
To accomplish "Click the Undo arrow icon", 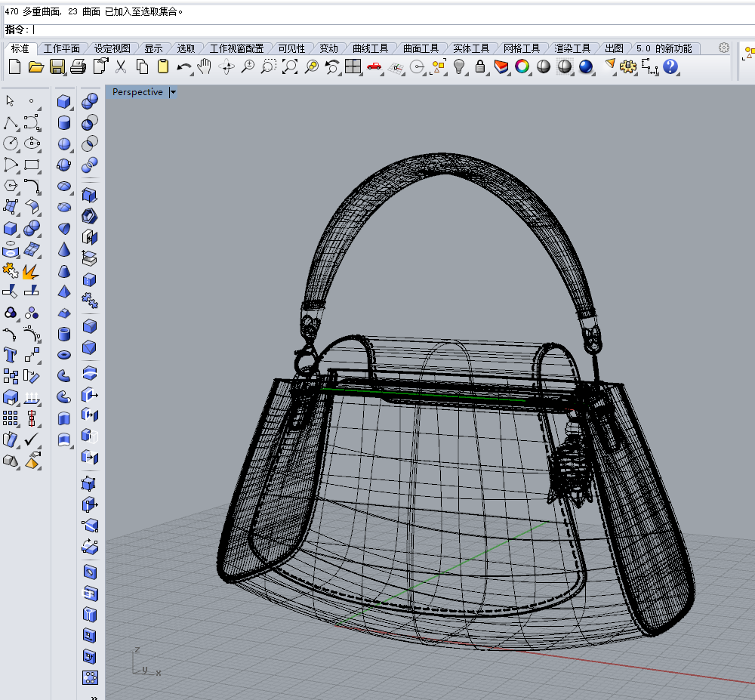I will [183, 67].
